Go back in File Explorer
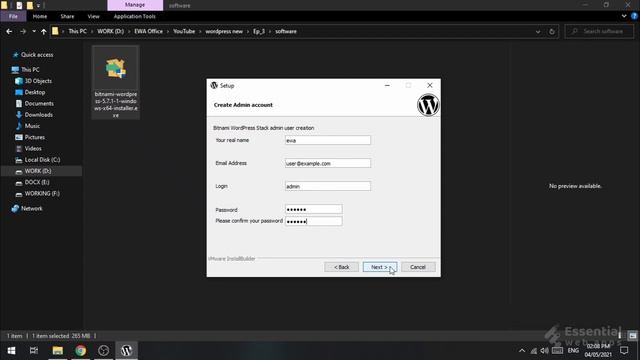640x360 pixels. click(x=9, y=31)
